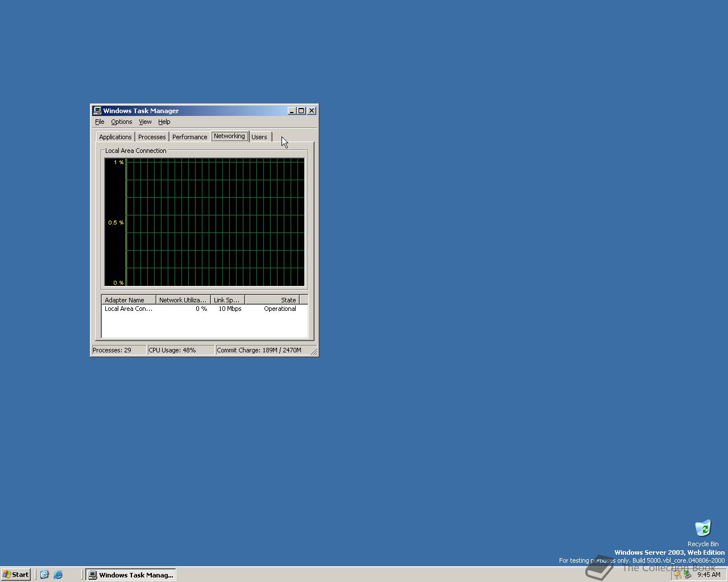
Task: Minimize the Task Manager window
Action: tap(292, 111)
